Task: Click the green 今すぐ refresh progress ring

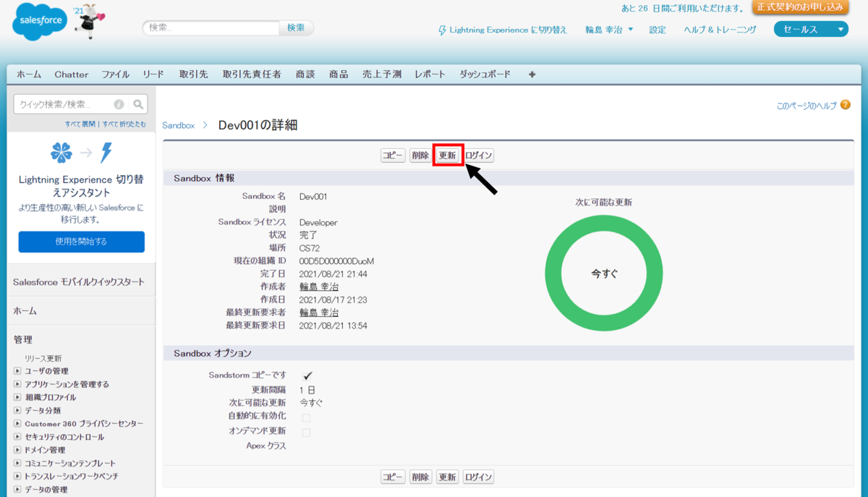Action: point(604,274)
